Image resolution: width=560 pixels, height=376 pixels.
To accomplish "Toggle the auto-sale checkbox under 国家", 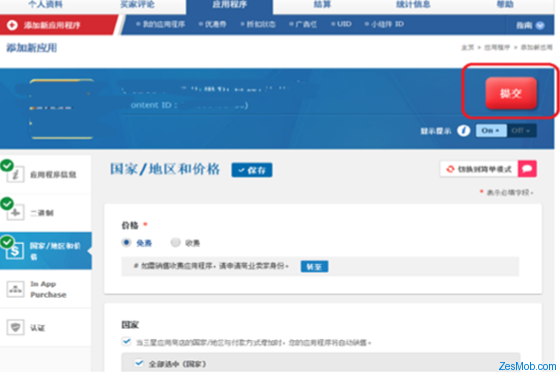I will tap(126, 341).
